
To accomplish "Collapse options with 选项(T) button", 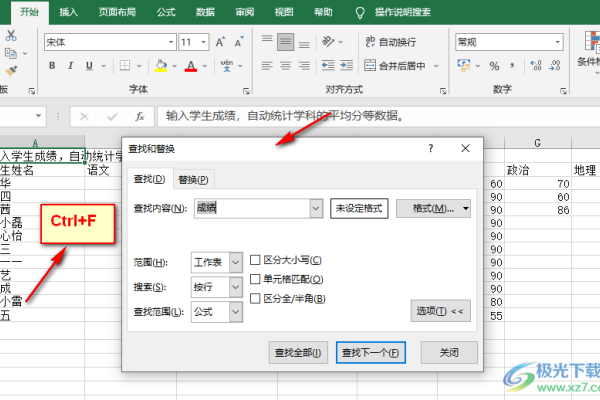I will point(440,311).
